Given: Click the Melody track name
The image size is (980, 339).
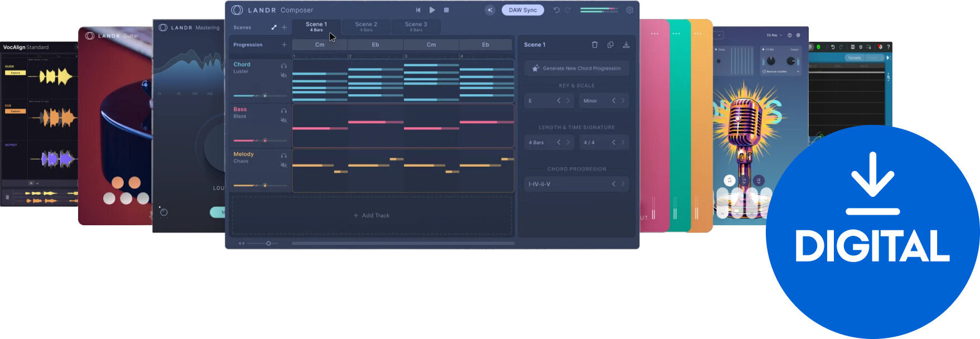Looking at the screenshot, I should (243, 154).
